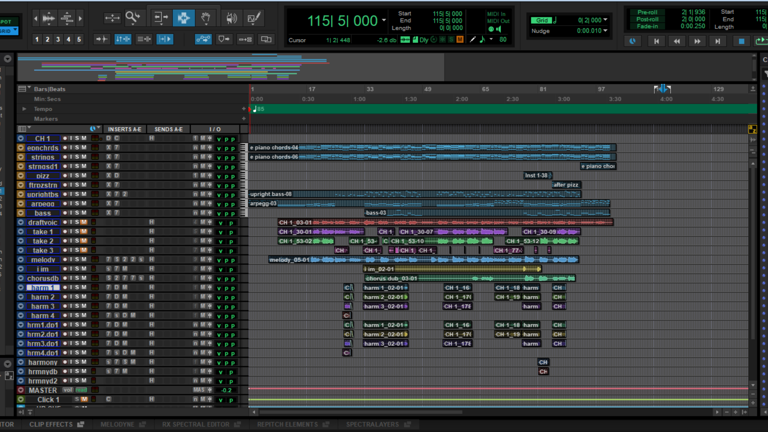Click the Selector tool icon
The image size is (768, 432).
coord(183,17)
